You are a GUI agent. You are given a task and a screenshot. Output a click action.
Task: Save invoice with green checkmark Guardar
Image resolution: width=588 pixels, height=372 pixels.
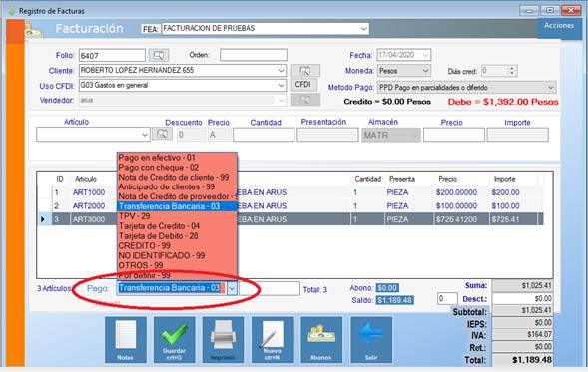click(174, 340)
